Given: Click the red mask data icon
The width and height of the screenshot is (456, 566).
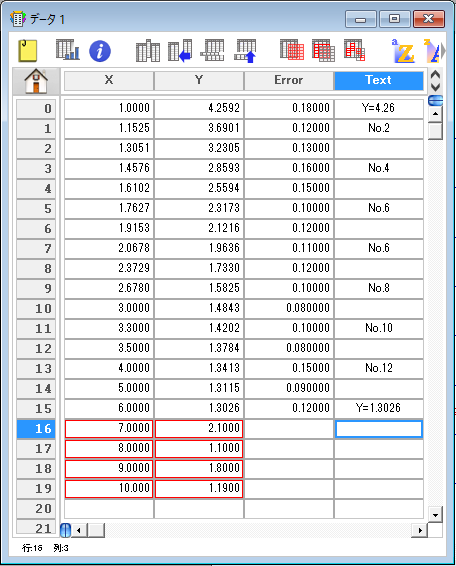Looking at the screenshot, I should tap(354, 50).
